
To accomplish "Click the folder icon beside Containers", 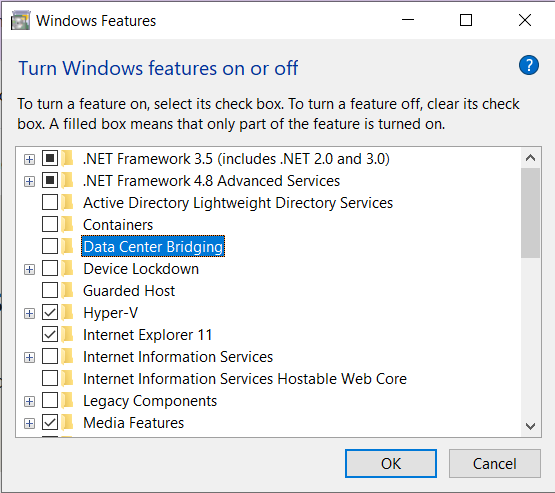I will pyautogui.click(x=67, y=224).
